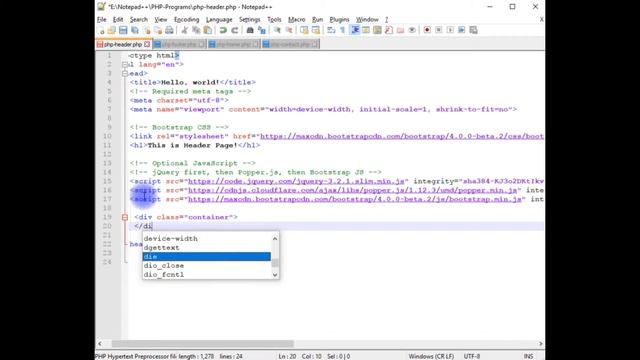
Task: Print the document using the printer icon
Action: pyautogui.click(x=169, y=30)
